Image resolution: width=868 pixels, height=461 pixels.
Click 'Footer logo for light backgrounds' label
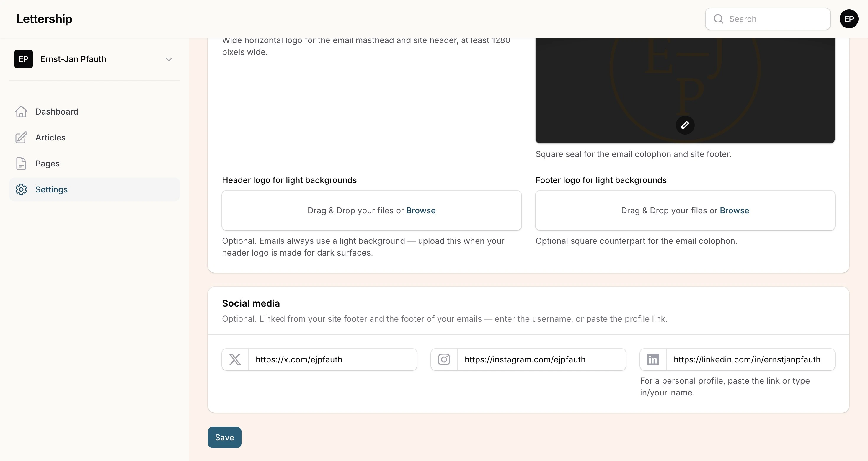pos(601,180)
